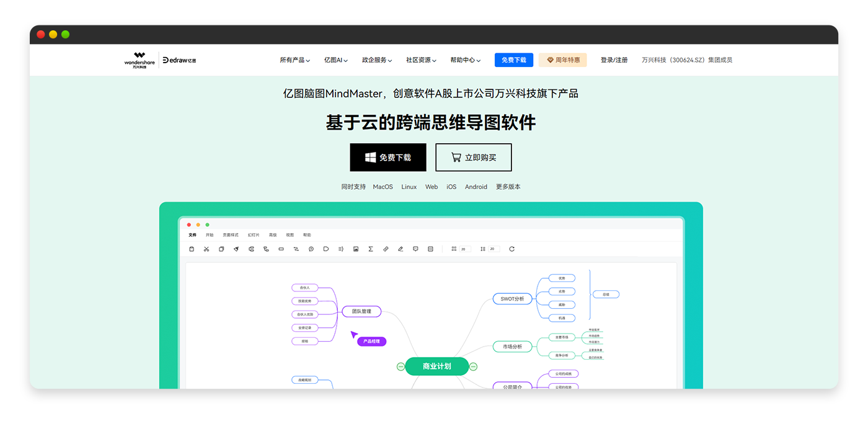Click the vertical spacing icon
The image size is (868, 434).
(483, 249)
